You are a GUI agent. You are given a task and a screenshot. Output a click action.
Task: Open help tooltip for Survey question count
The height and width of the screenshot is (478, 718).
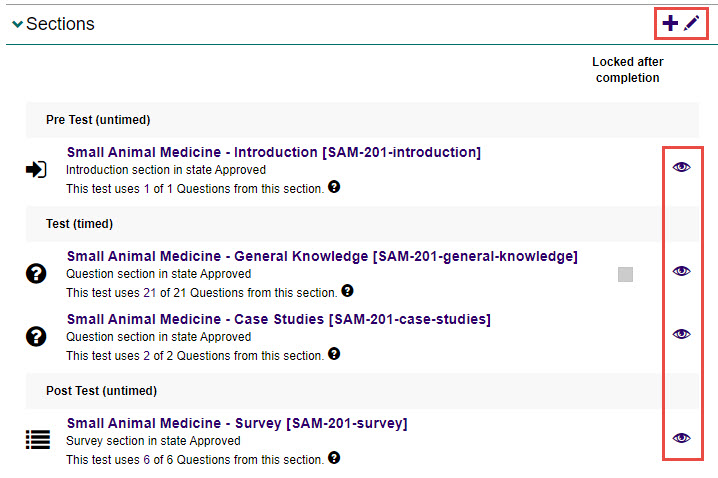coord(334,458)
